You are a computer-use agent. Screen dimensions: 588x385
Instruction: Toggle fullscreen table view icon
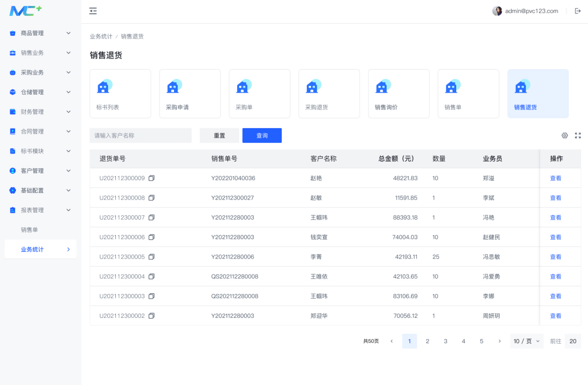coord(578,135)
